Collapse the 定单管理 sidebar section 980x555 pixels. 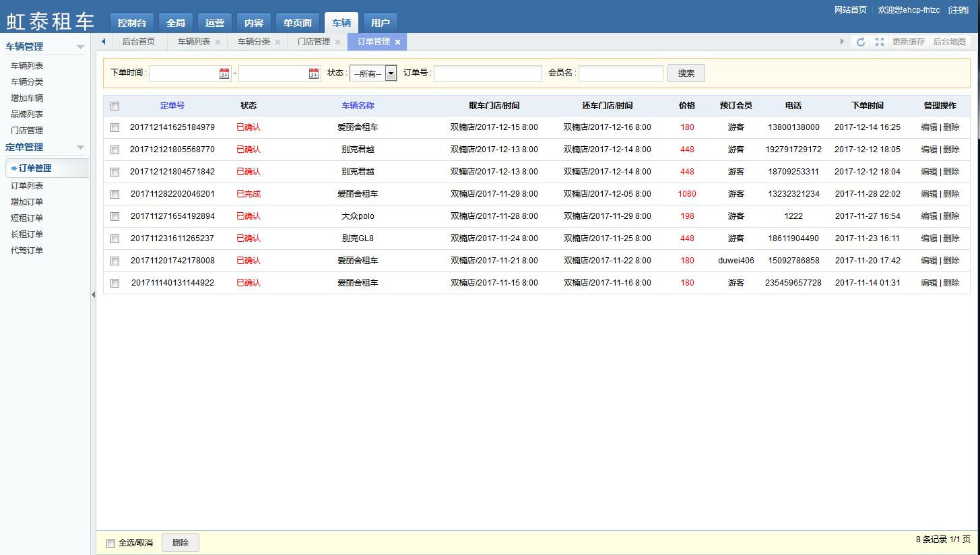(x=79, y=147)
